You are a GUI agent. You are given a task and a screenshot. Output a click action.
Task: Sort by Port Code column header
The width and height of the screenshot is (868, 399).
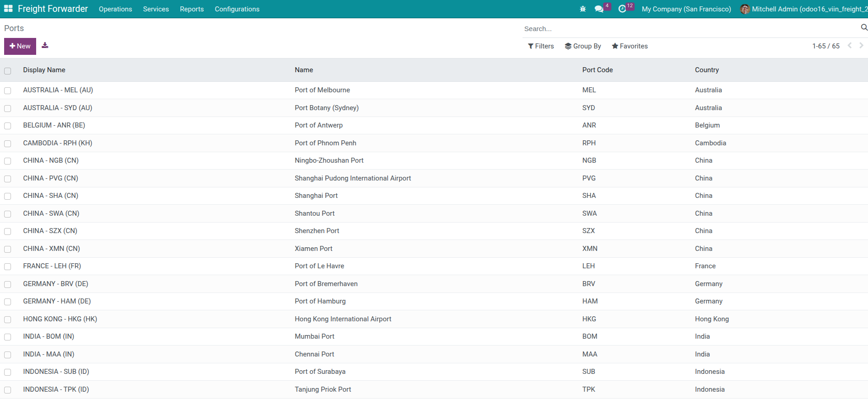597,70
